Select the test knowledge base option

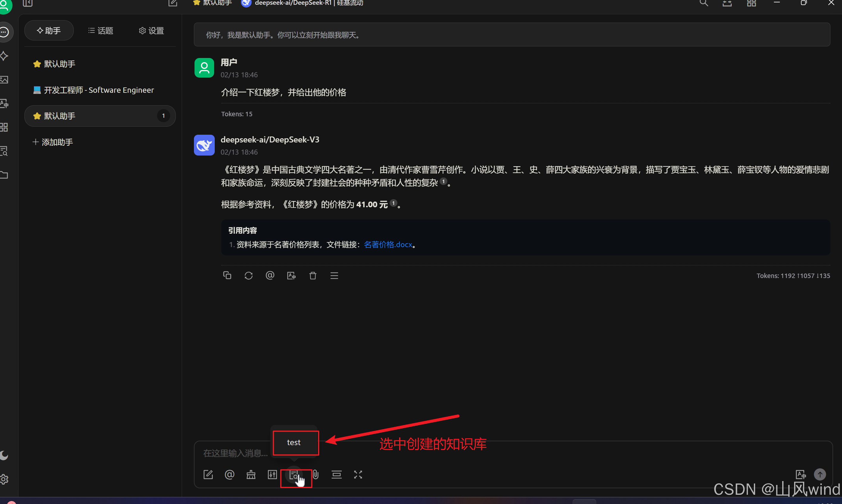tap(294, 442)
